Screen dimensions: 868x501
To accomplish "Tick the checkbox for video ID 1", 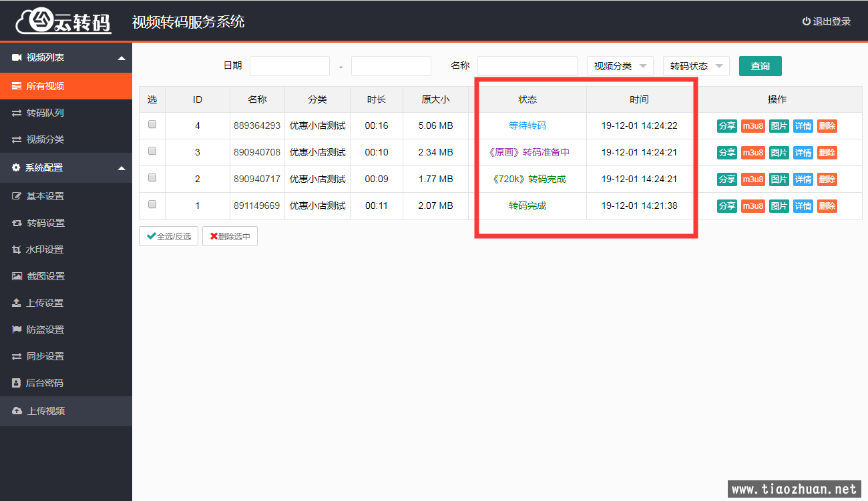I will pos(152,204).
